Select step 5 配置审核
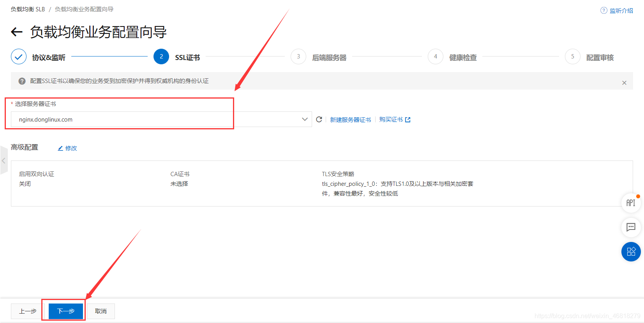This screenshot has height=323, width=644. coord(589,57)
